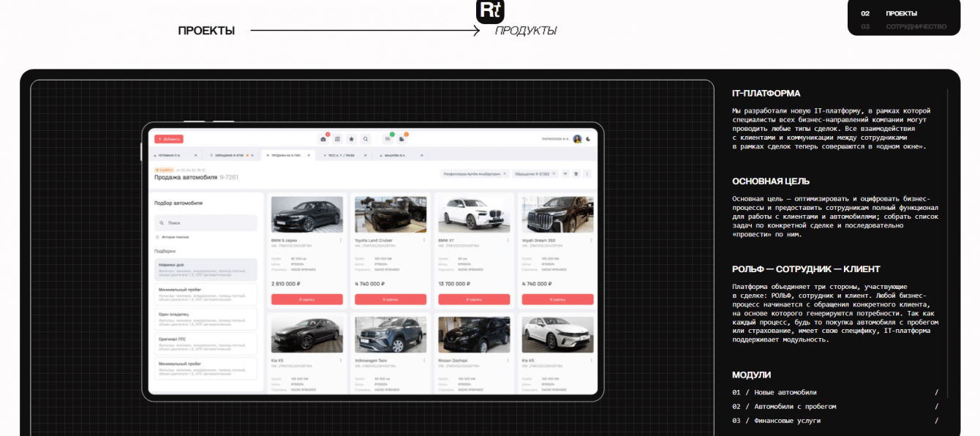The image size is (980, 436).
Task: Click В сделку under Voyah Dream
Action: 558,299
